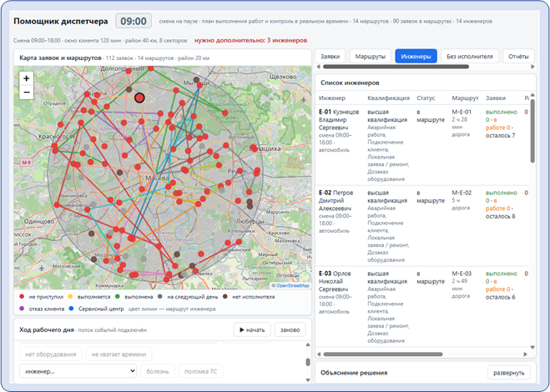Click the 09:00 time indicator
Image resolution: width=550 pixels, height=392 pixels.
click(134, 21)
